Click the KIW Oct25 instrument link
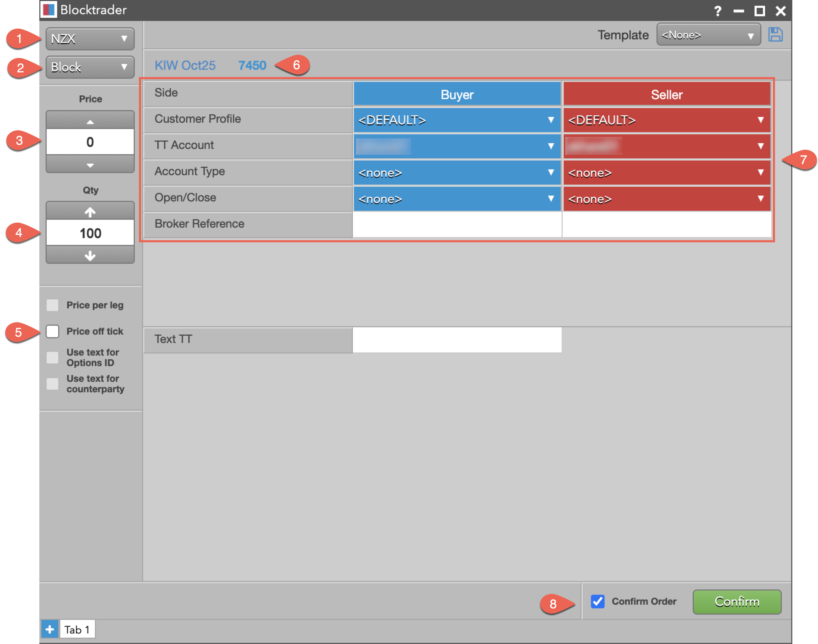This screenshot has height=644, width=818. pos(185,65)
